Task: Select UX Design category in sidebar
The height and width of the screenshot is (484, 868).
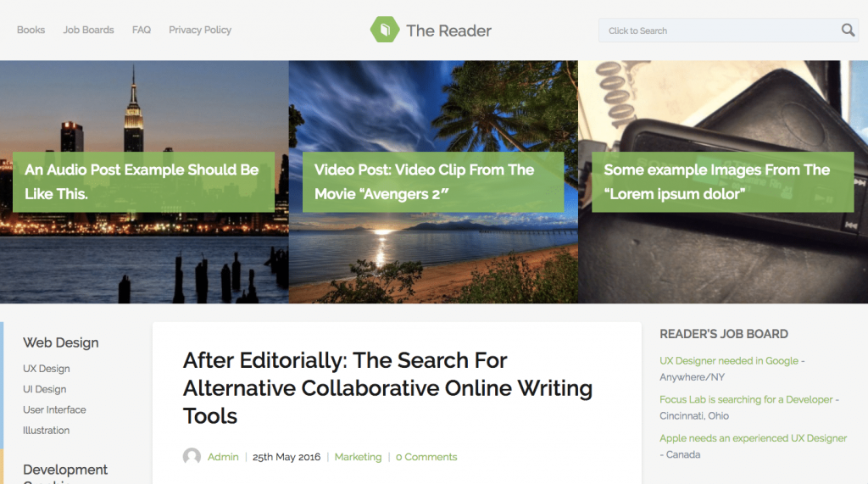Action: (47, 369)
